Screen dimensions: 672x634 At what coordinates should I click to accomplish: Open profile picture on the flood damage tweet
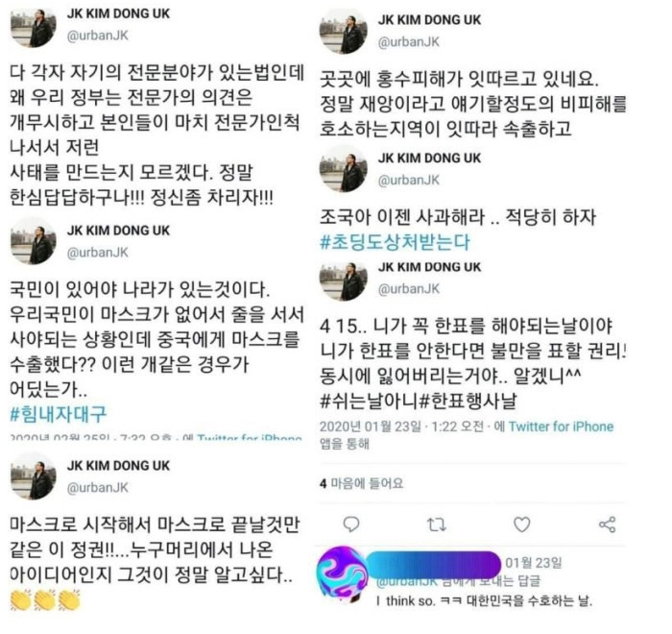click(344, 32)
